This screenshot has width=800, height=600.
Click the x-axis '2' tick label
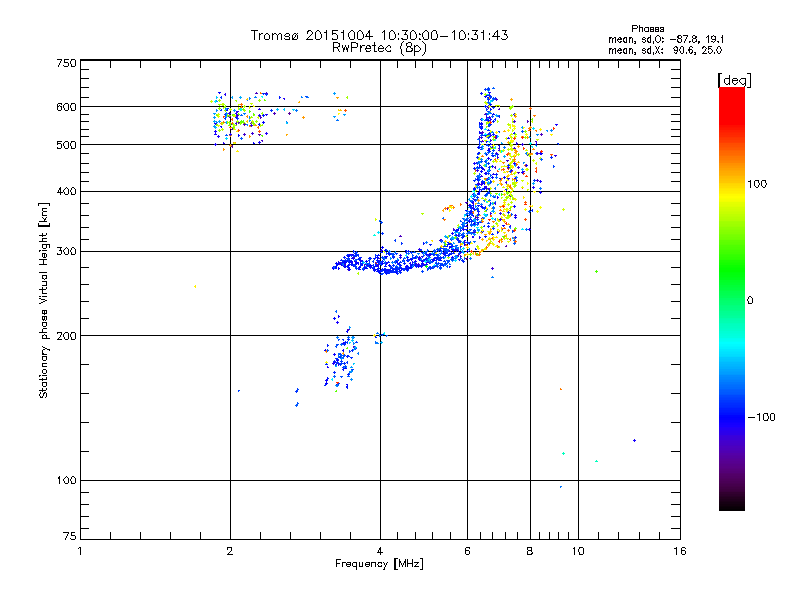click(x=230, y=551)
